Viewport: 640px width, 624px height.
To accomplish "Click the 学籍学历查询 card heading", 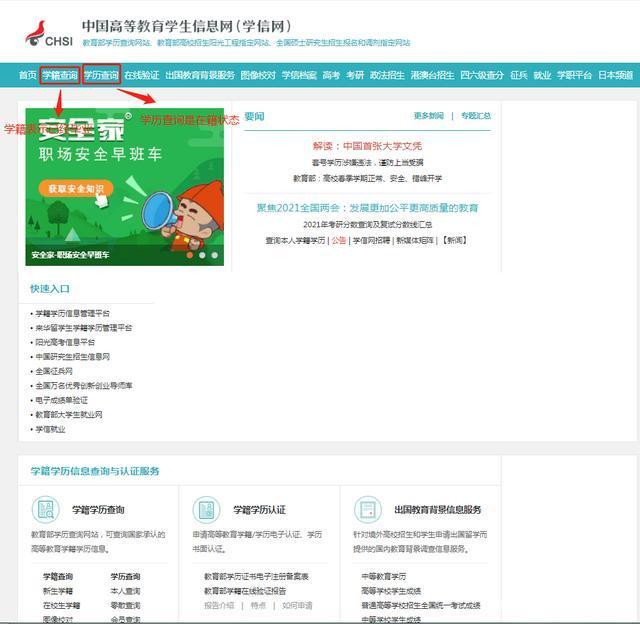I will [x=98, y=510].
